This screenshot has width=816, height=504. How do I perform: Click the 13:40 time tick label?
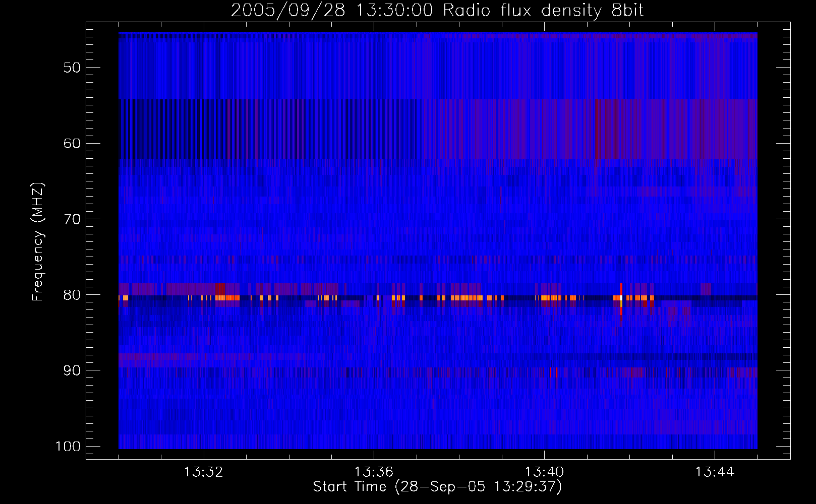point(544,472)
